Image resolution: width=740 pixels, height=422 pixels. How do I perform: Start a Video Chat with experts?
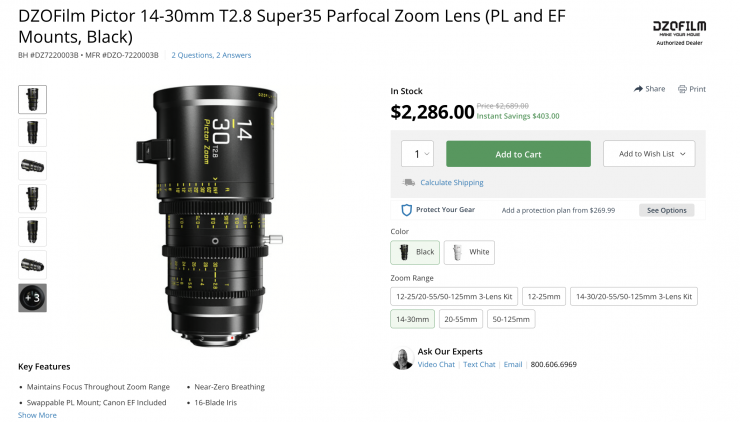(436, 364)
